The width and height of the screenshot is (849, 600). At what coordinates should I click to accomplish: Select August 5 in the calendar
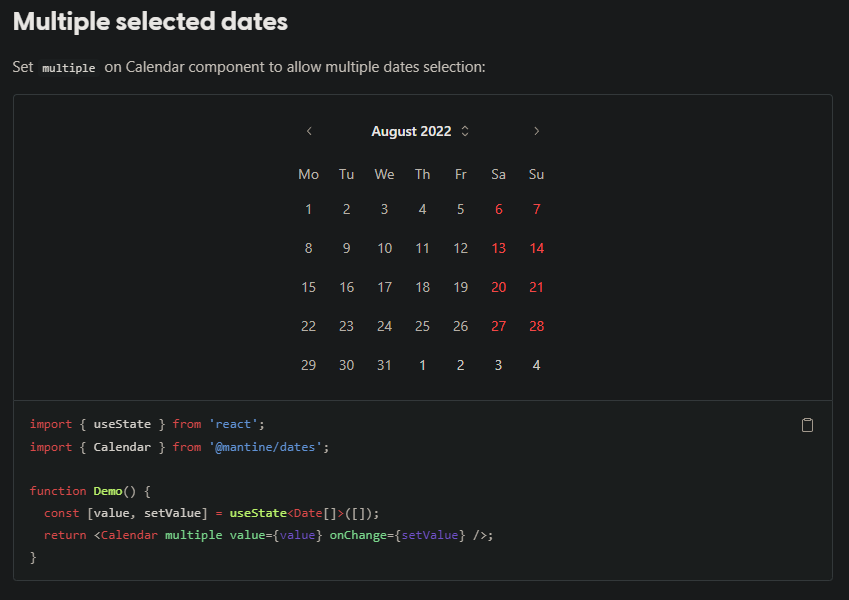click(x=460, y=209)
